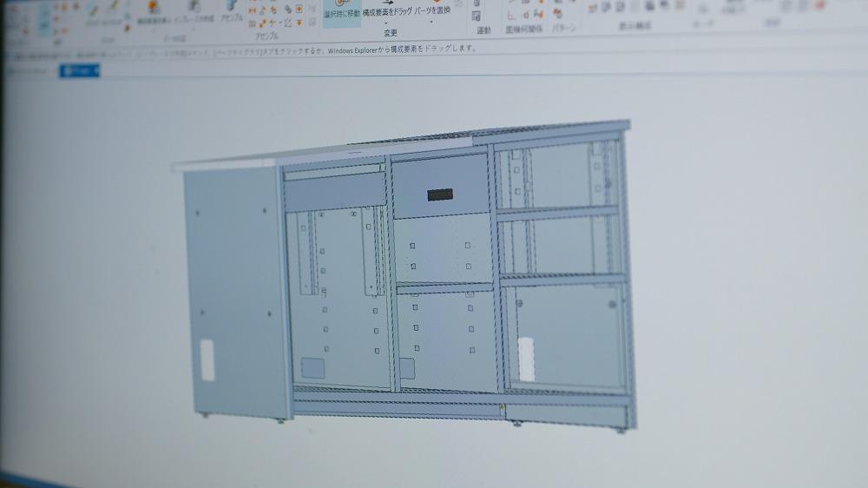Click the orange down-arrow icon in アセンブル group
Screen dimensions: 868x488
299,23
